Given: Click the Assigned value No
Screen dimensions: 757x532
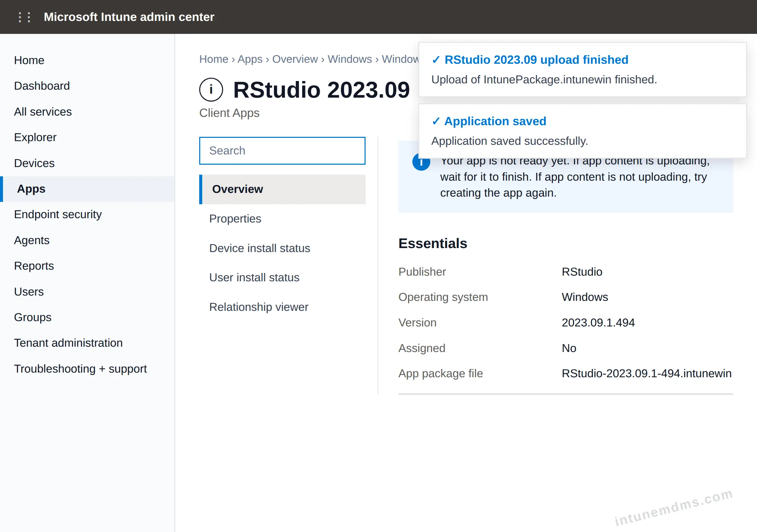Looking at the screenshot, I should click(569, 348).
